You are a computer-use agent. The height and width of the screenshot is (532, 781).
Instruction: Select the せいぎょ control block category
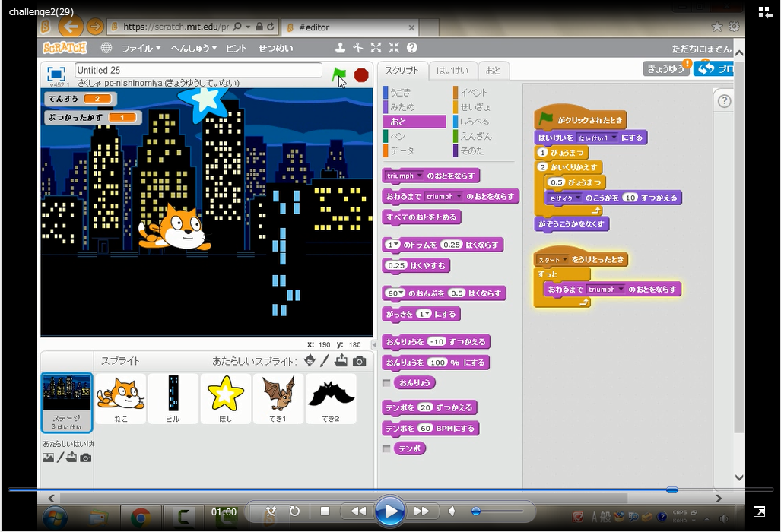click(x=475, y=107)
